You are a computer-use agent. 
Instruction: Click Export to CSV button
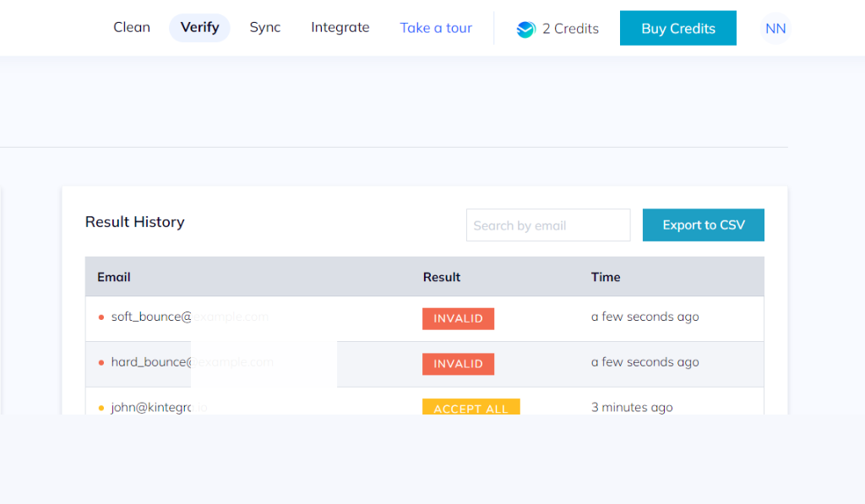click(x=704, y=225)
